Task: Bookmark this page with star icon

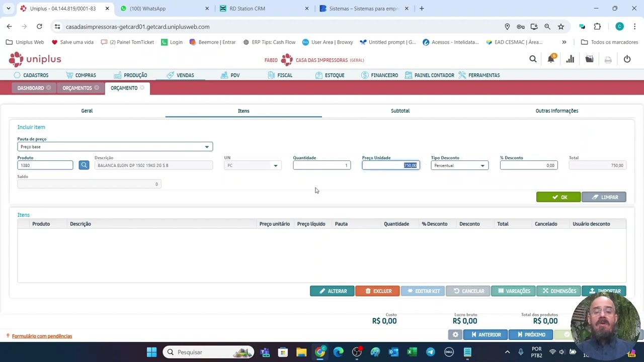Action: (x=560, y=27)
